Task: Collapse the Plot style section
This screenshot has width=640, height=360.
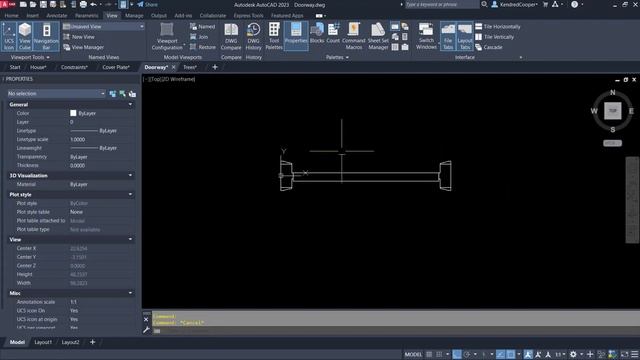Action: [130, 195]
